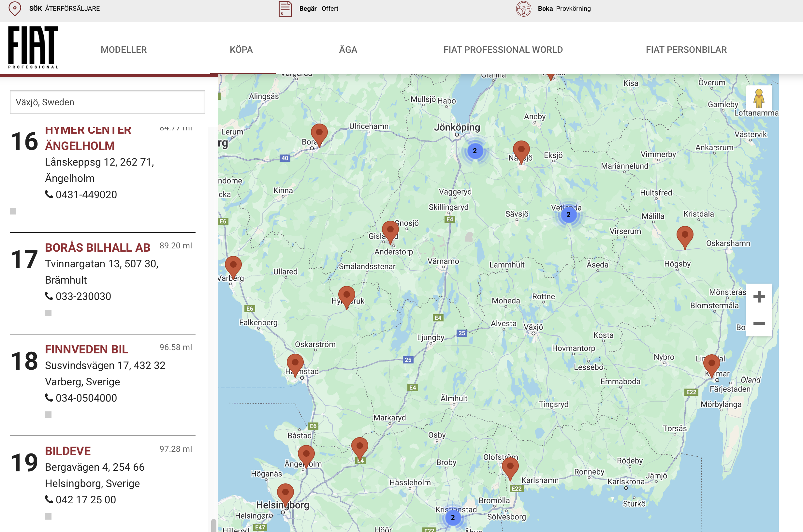Zoom out on the map
803x532 pixels.
[759, 323]
